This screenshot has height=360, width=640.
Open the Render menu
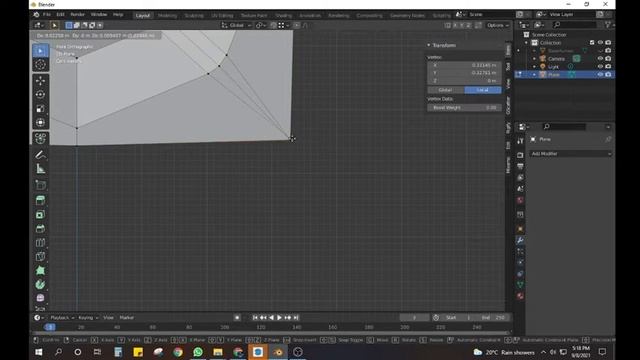78,15
